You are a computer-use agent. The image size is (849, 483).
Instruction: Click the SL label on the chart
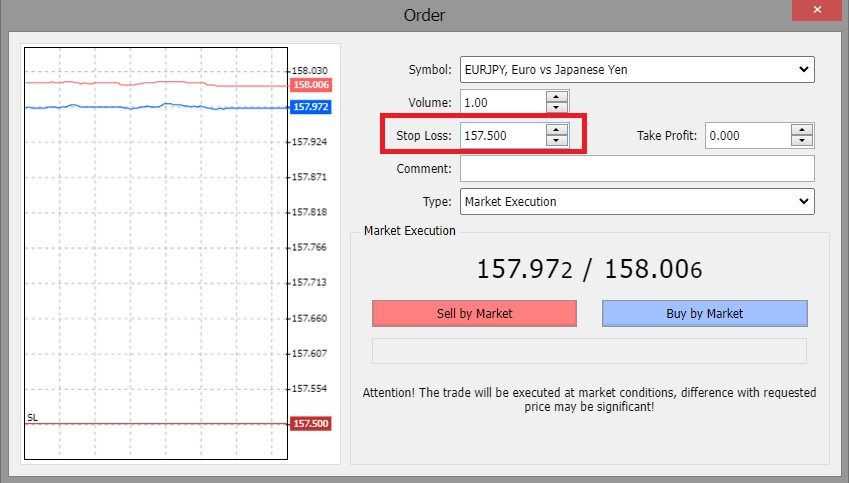[33, 417]
